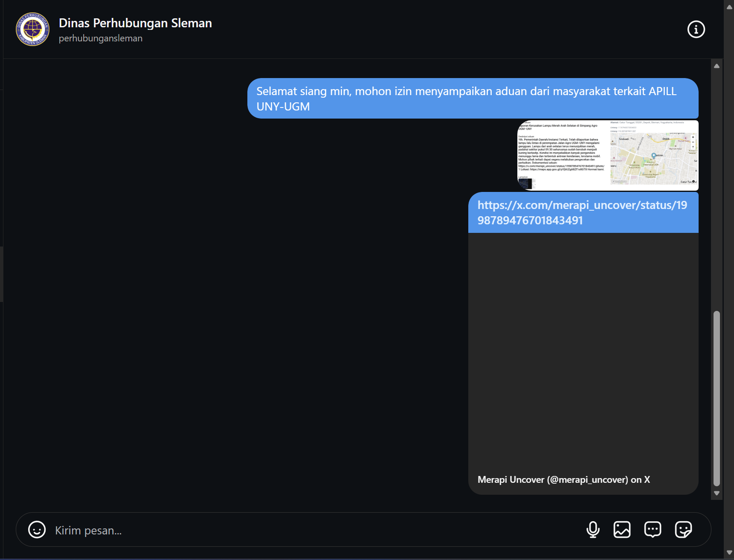The width and height of the screenshot is (734, 560).
Task: Click the chat scrollbar down arrow
Action: click(717, 493)
